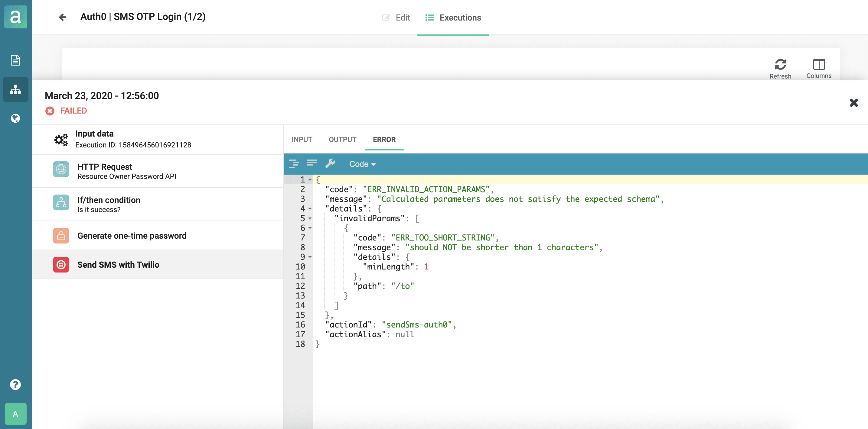Click the HTTP Request globe icon

[x=61, y=169]
